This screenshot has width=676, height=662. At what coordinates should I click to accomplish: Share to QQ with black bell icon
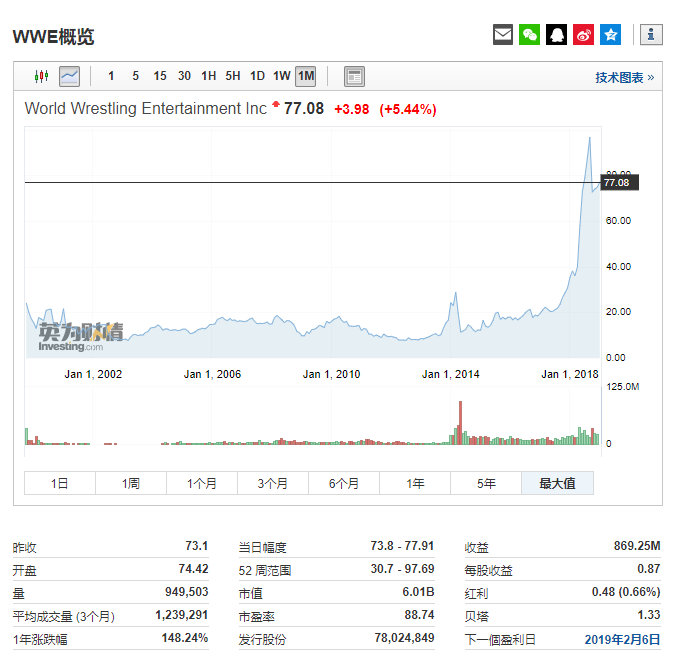tap(557, 34)
